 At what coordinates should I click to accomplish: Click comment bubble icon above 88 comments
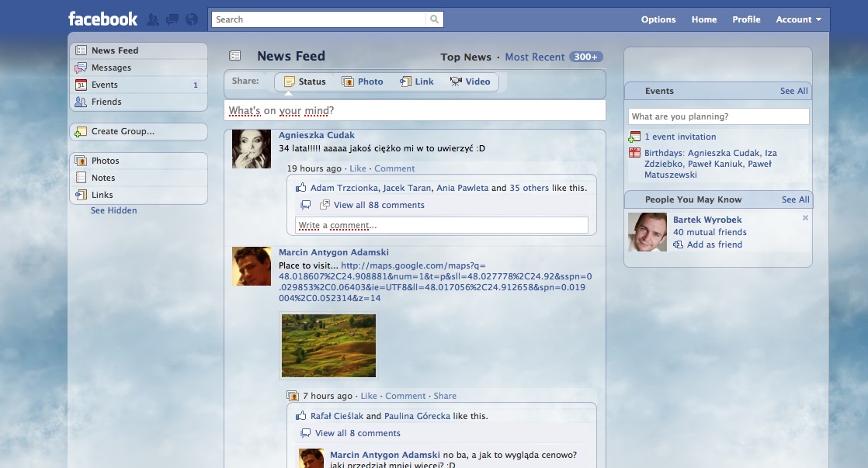[x=306, y=205]
